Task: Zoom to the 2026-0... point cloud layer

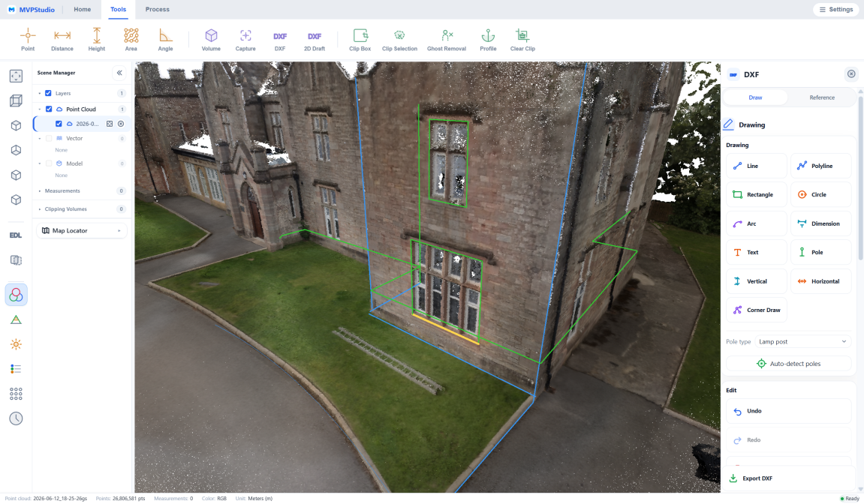Action: tap(110, 124)
